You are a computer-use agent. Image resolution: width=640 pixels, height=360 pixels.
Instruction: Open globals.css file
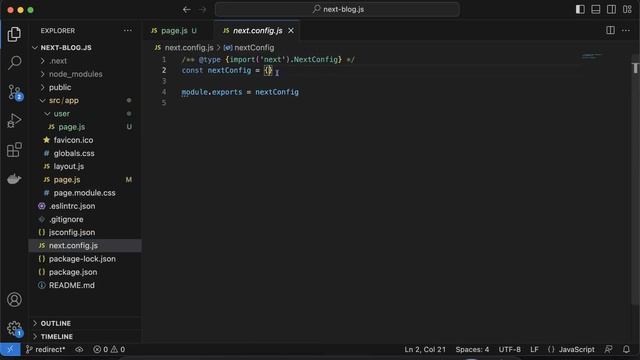pyautogui.click(x=85, y=153)
